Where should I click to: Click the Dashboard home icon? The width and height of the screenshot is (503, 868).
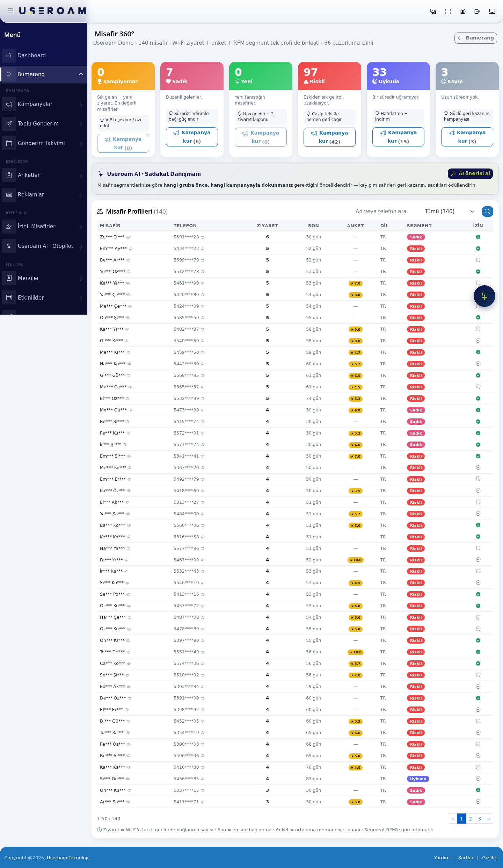coord(9,55)
